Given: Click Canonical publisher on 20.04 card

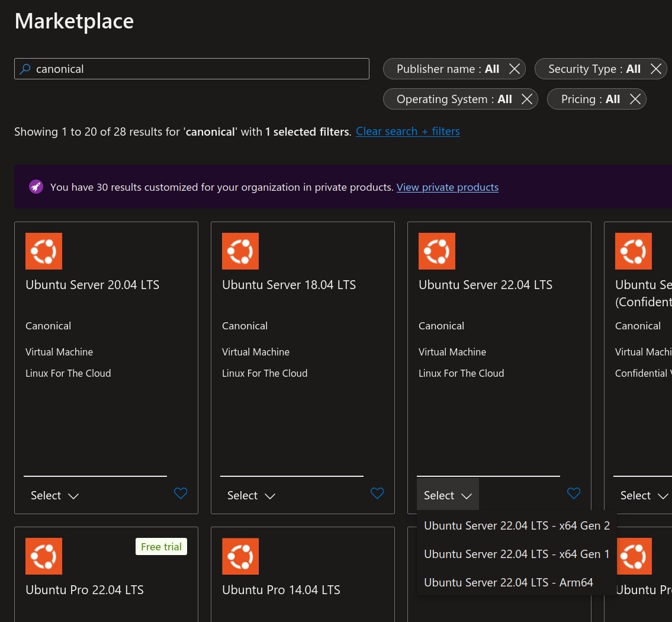Looking at the screenshot, I should point(48,326).
